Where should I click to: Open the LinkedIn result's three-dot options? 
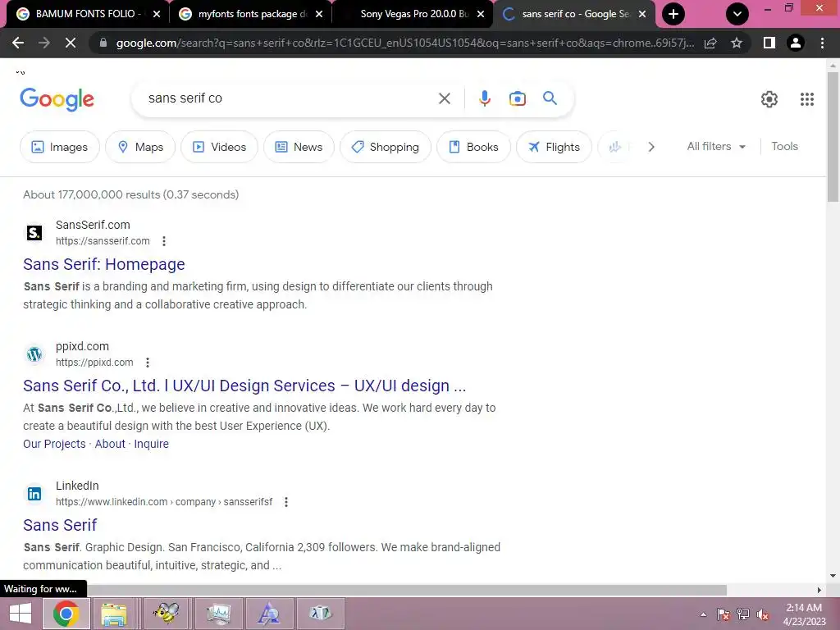coord(286,502)
